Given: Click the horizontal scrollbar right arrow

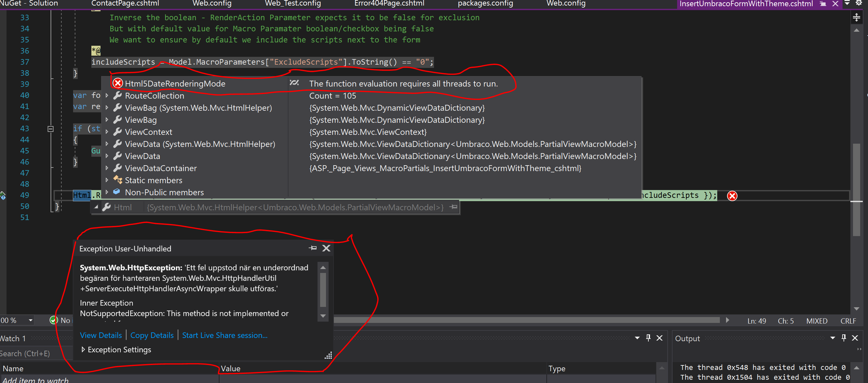Looking at the screenshot, I should pos(727,320).
